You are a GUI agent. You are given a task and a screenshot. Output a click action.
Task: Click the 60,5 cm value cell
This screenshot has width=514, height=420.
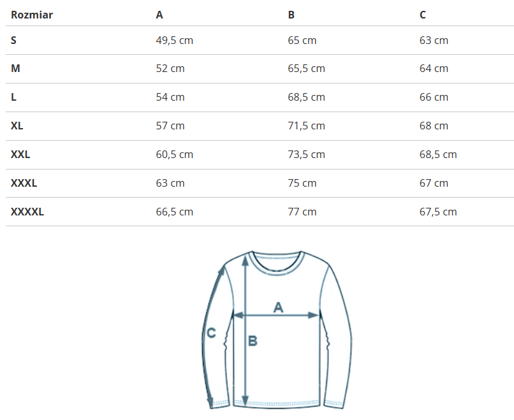[x=175, y=154]
